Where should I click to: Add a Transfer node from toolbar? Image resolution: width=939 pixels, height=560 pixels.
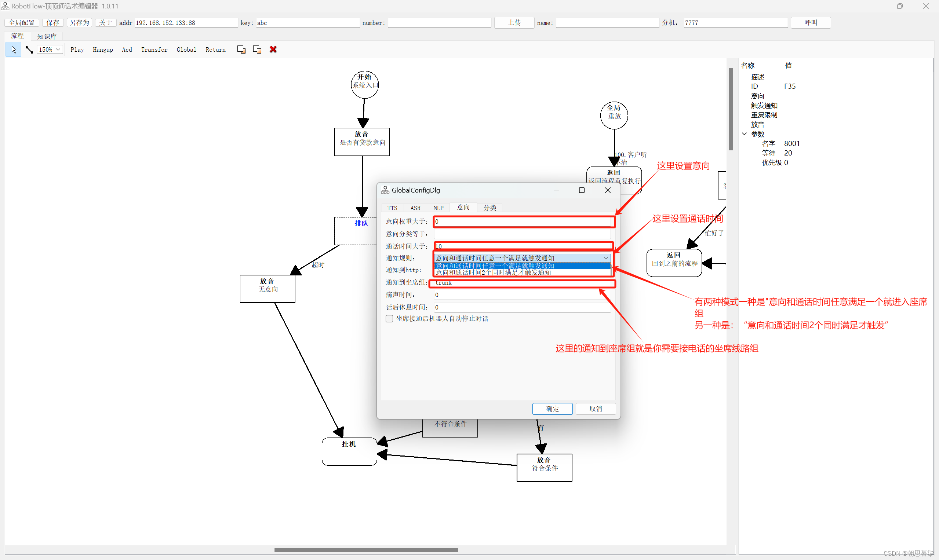pos(154,50)
